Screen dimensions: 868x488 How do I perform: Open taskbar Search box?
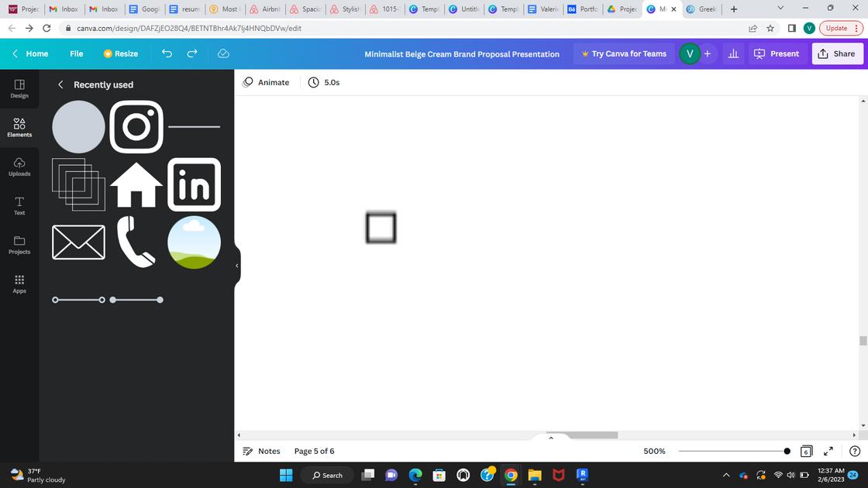click(327, 476)
